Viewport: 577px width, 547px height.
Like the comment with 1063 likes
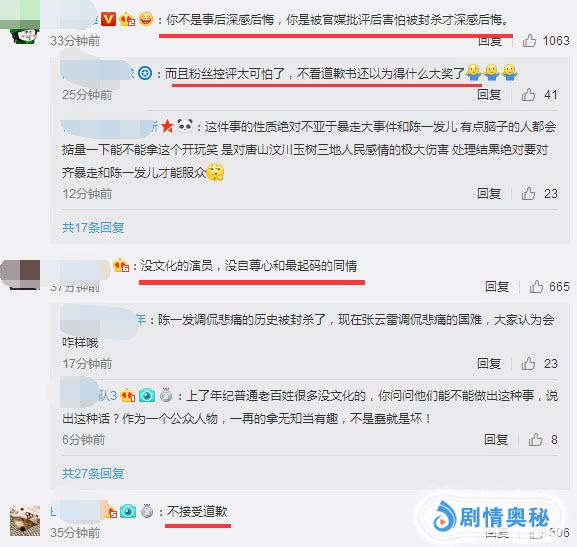(x=529, y=40)
